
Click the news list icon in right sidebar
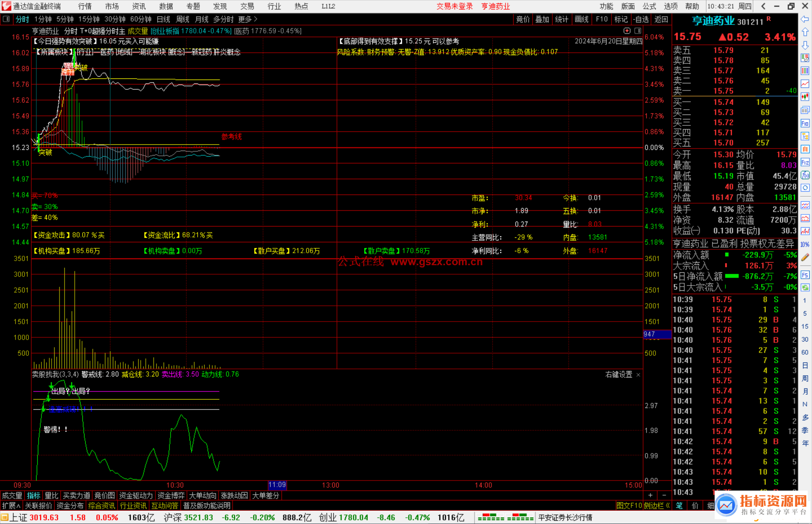point(805,110)
